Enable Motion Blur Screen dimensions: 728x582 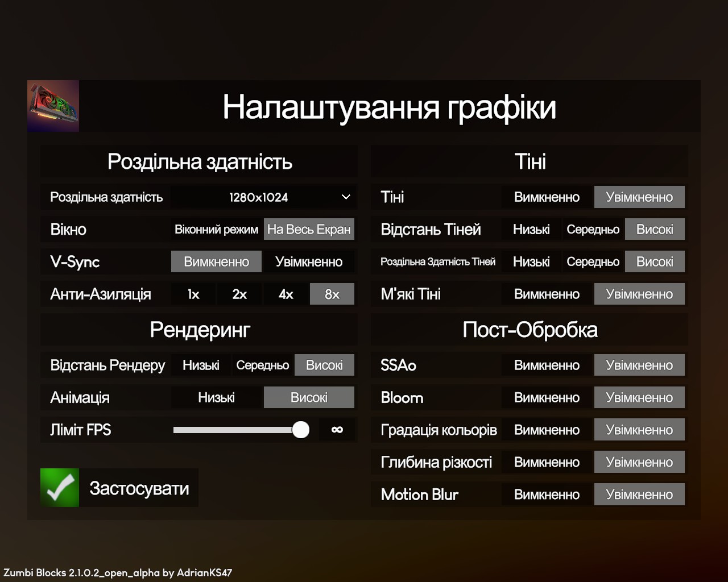639,495
